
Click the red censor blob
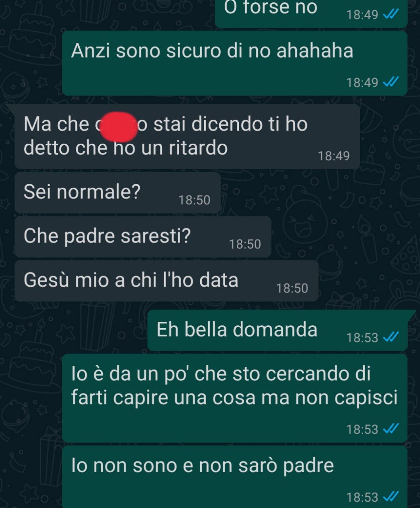pyautogui.click(x=117, y=127)
